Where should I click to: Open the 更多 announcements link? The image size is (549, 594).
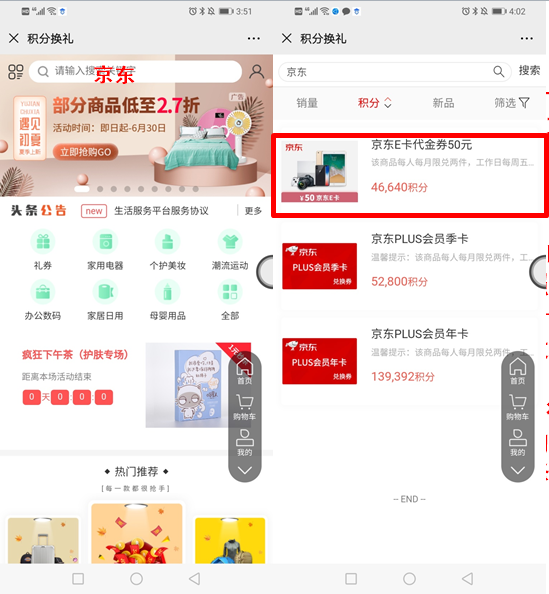(x=253, y=211)
